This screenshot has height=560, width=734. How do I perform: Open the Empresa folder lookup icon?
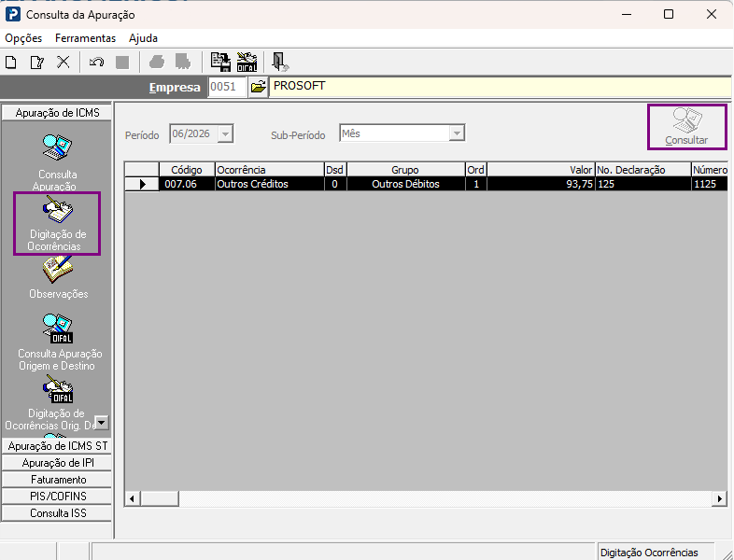pyautogui.click(x=258, y=87)
